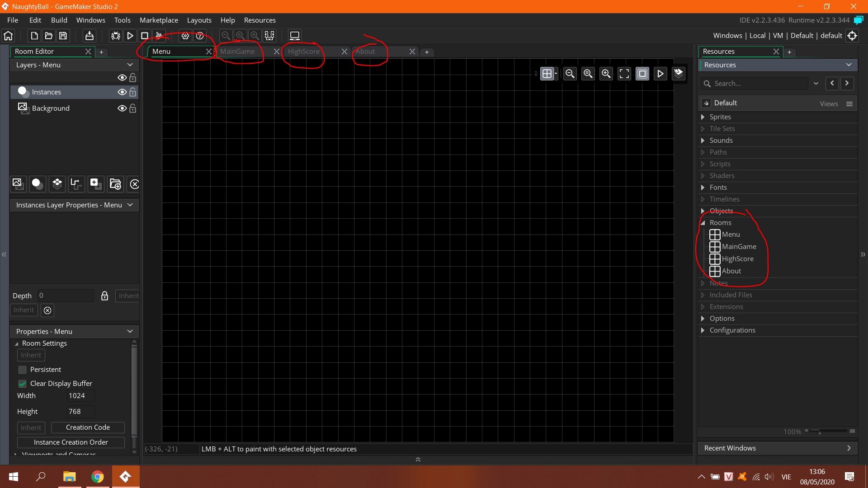Play room animation in canvas toolbar

tap(660, 74)
